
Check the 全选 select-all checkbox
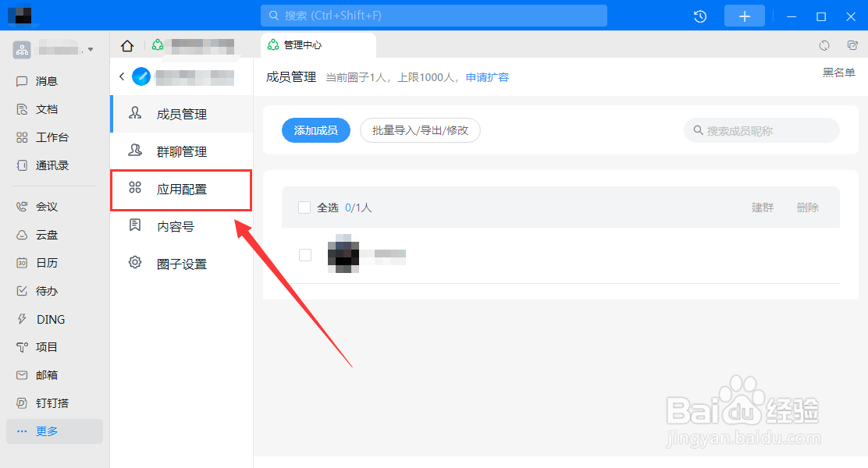coord(304,207)
